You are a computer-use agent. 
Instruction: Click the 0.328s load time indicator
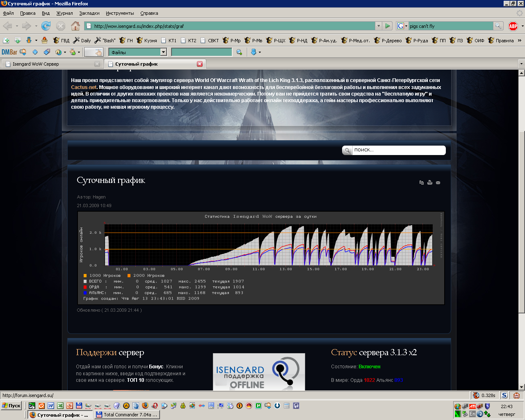point(484,395)
